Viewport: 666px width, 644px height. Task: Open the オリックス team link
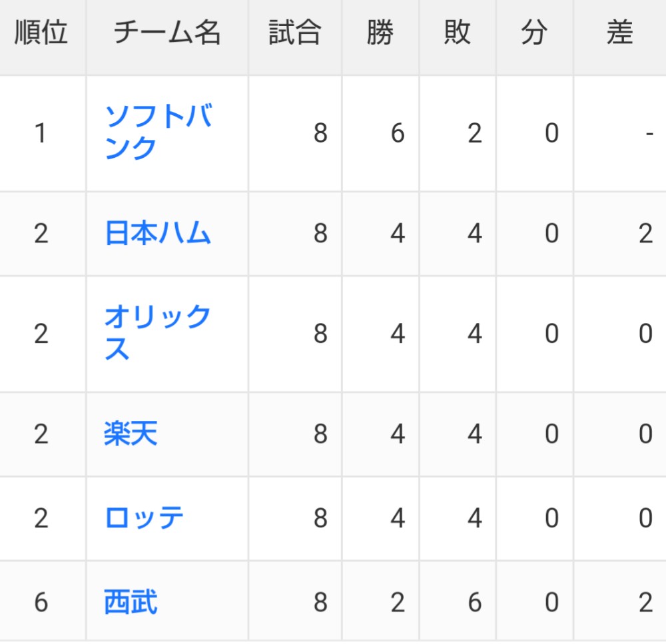pyautogui.click(x=158, y=333)
